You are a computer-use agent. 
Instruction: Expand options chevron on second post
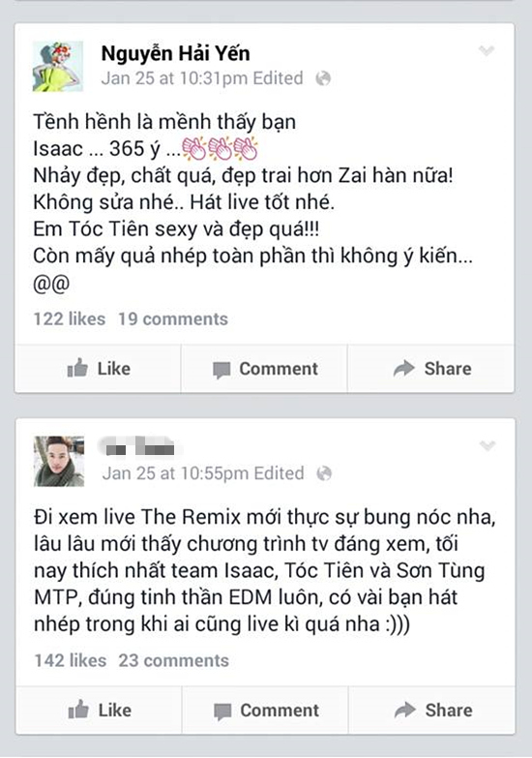pyautogui.click(x=488, y=445)
